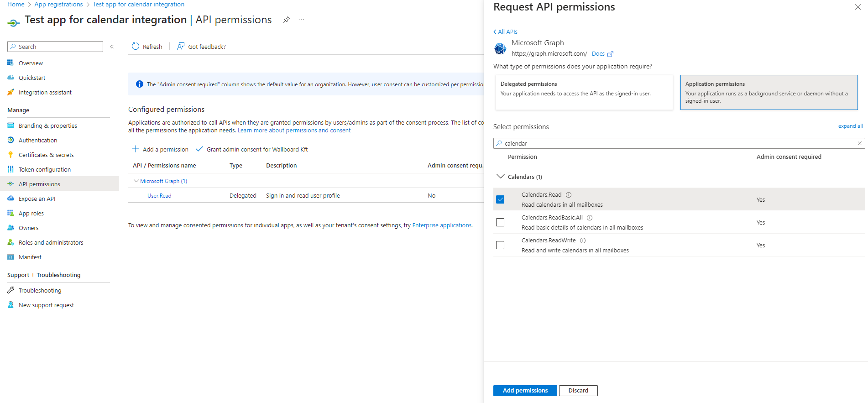Click the Refresh circular arrow icon
This screenshot has height=403, width=868.
(x=135, y=46)
